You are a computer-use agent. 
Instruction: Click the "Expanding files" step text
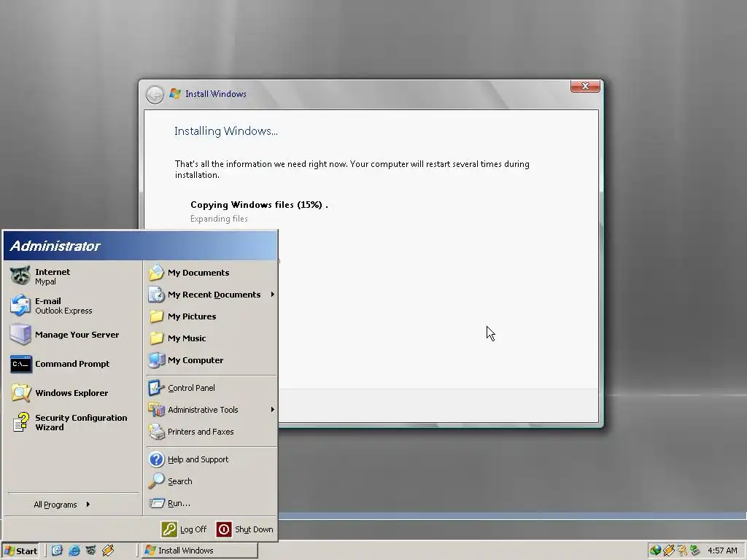[x=219, y=219]
